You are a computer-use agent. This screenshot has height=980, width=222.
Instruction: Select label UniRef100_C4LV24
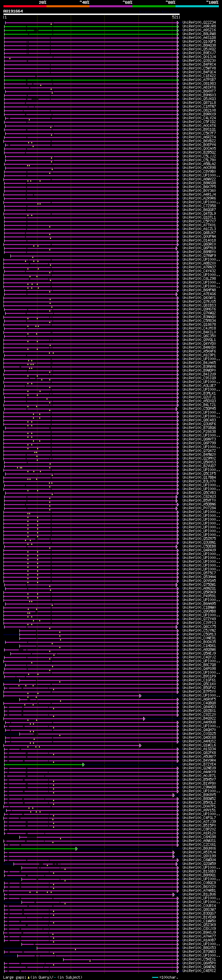(199, 118)
